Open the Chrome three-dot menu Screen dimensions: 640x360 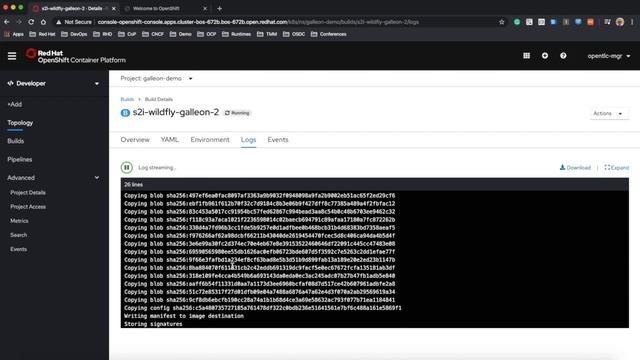click(632, 22)
